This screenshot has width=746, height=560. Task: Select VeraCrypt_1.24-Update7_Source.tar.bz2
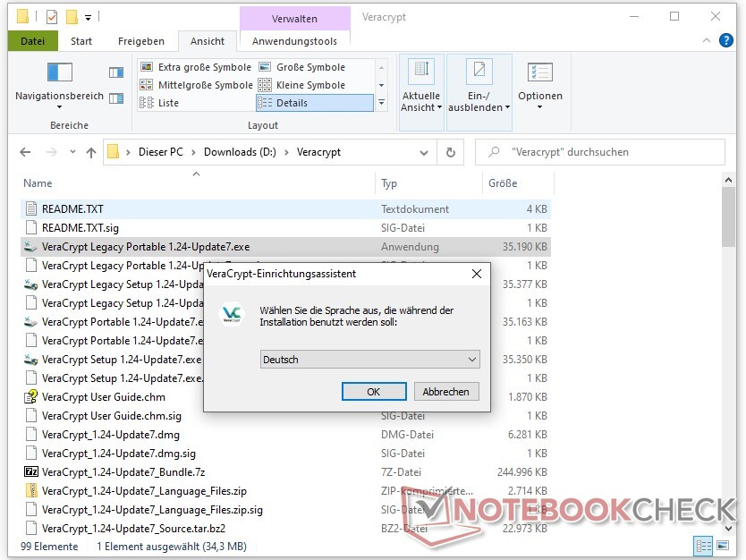point(285,529)
